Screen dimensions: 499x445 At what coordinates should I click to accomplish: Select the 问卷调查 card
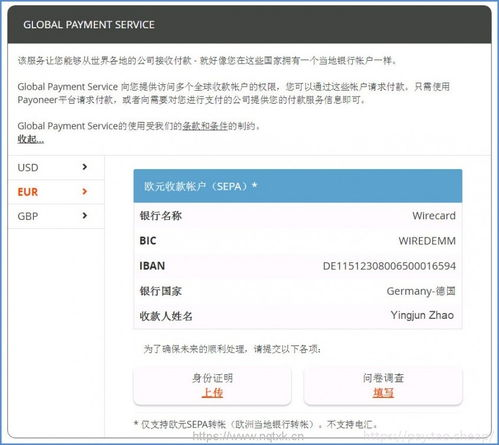pyautogui.click(x=383, y=386)
